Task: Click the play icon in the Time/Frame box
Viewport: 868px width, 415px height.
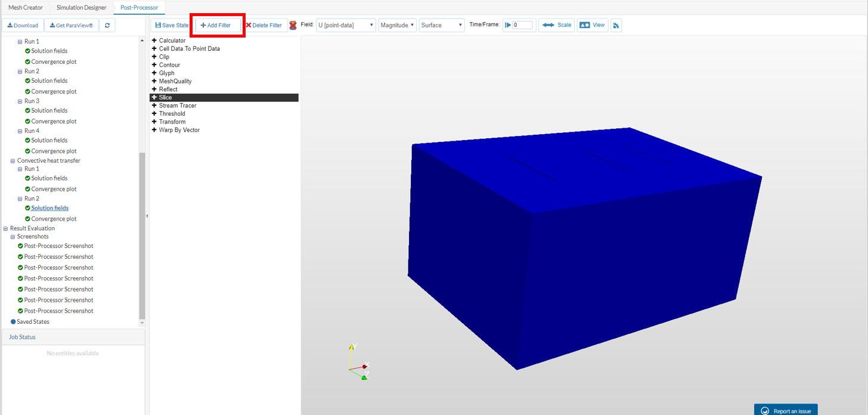Action: coord(508,25)
